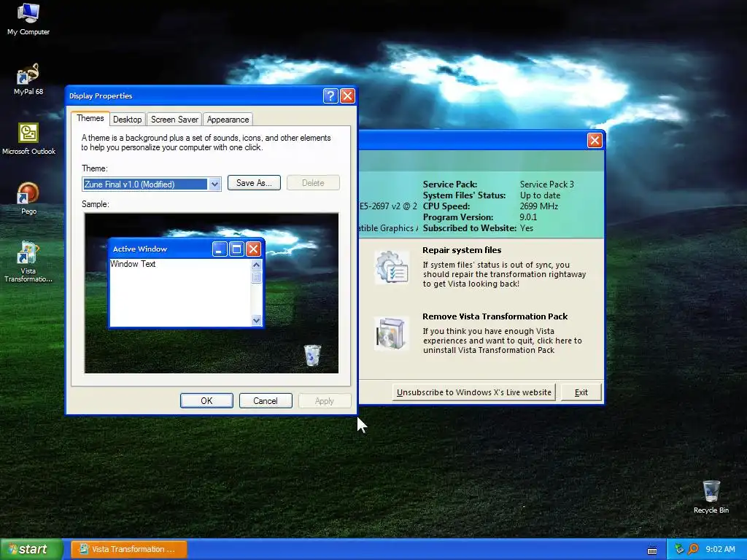747x560 pixels.
Task: Click the green network tray icon
Action: pyautogui.click(x=679, y=549)
